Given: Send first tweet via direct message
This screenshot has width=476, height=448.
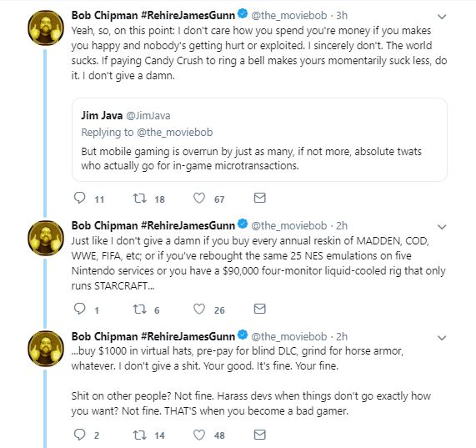Looking at the screenshot, I should click(259, 198).
